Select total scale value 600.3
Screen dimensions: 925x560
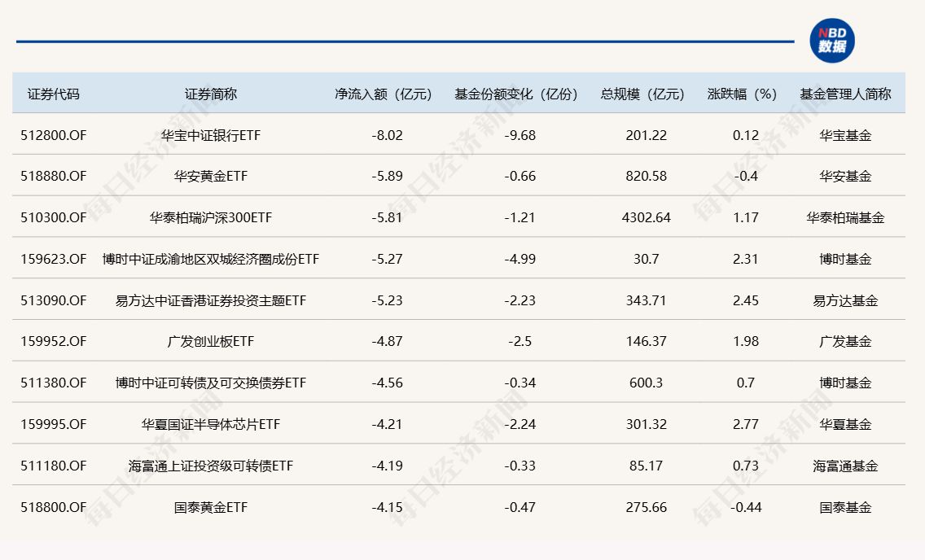(646, 383)
